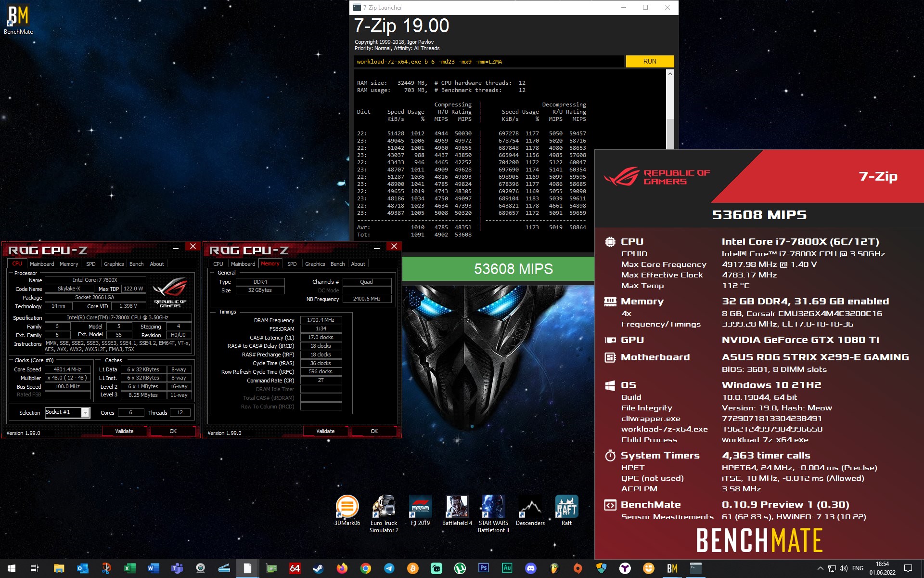Viewport: 924px width, 578px height.
Task: Open File Explorer from the taskbar
Action: [59, 568]
